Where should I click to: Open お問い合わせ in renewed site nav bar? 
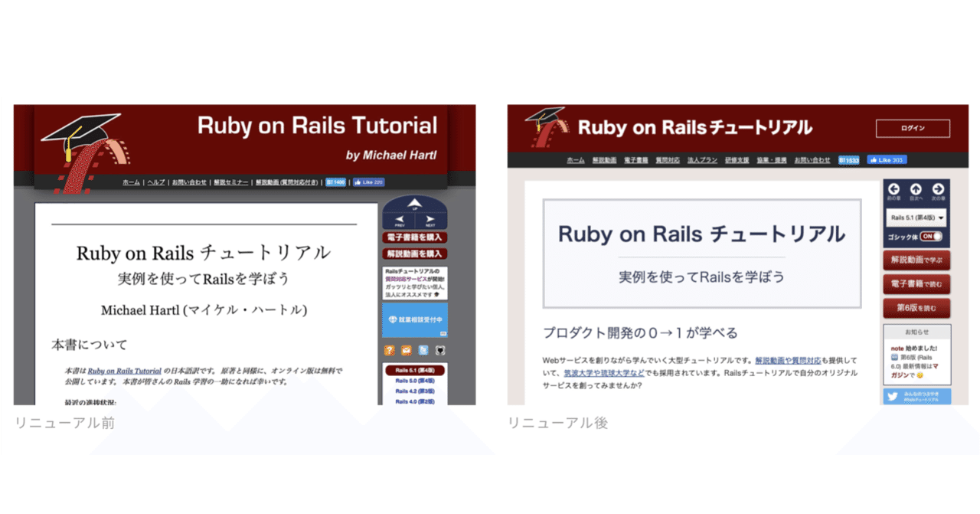click(x=812, y=160)
